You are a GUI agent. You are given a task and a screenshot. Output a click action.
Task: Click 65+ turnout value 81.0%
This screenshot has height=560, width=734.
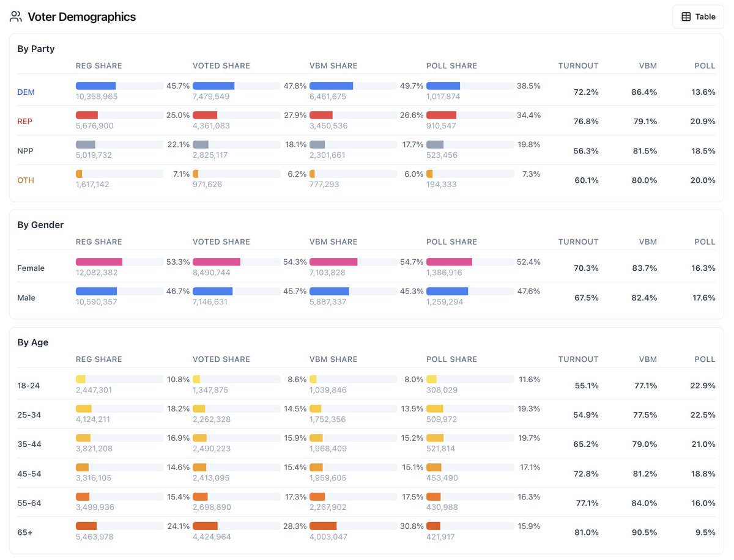(587, 532)
